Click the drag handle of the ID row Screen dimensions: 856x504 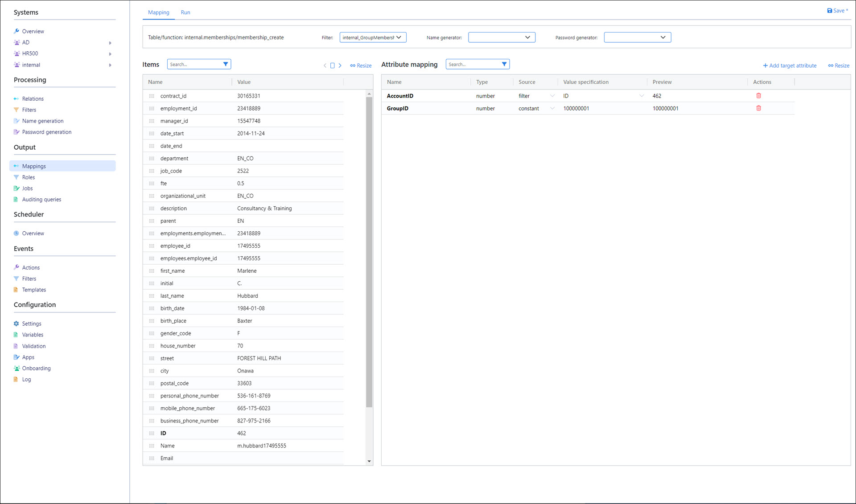click(x=152, y=433)
